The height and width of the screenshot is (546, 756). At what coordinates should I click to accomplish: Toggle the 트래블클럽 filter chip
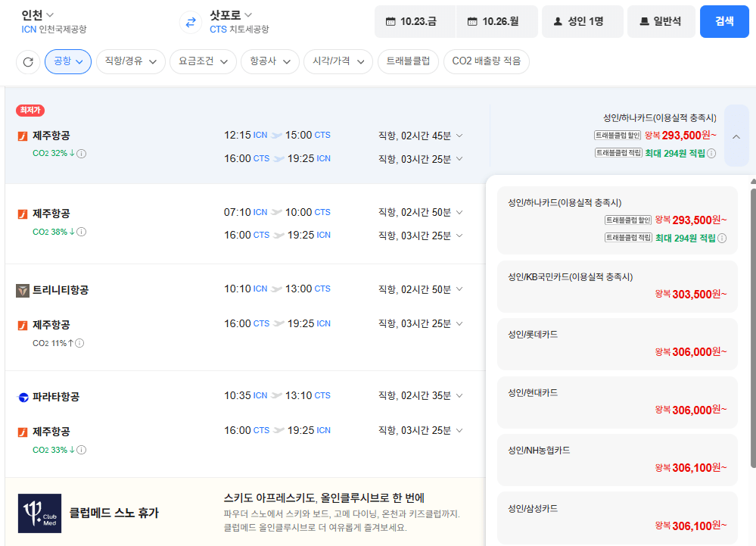coord(408,62)
